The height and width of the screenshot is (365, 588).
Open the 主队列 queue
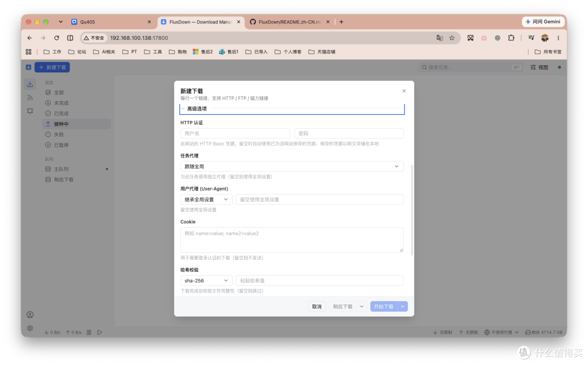77,169
